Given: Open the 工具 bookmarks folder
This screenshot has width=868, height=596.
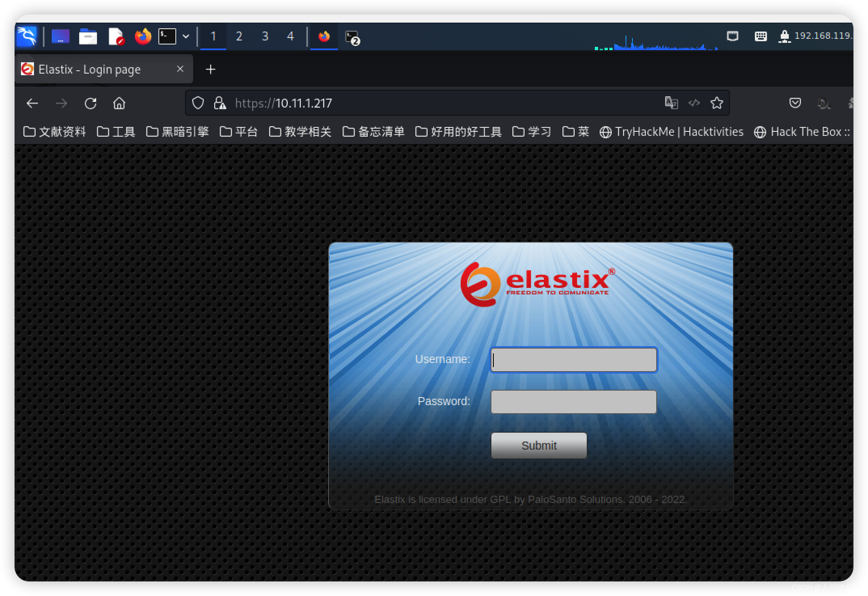Looking at the screenshot, I should (116, 132).
